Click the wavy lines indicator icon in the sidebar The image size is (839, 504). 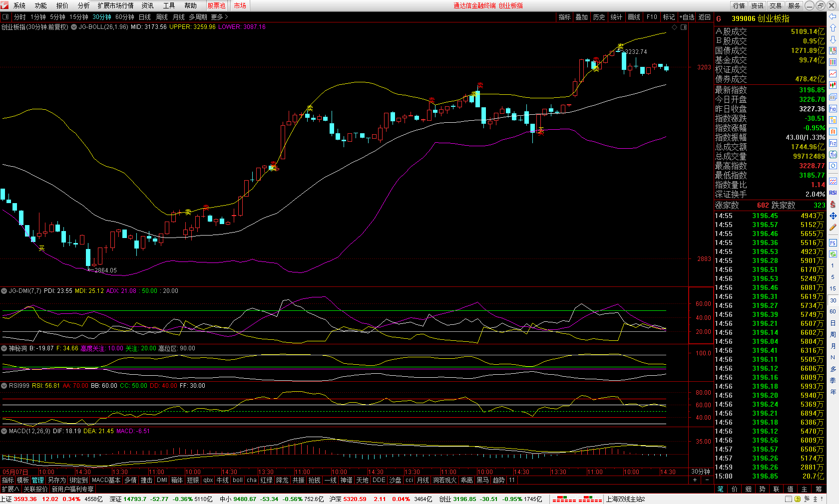[x=833, y=181]
